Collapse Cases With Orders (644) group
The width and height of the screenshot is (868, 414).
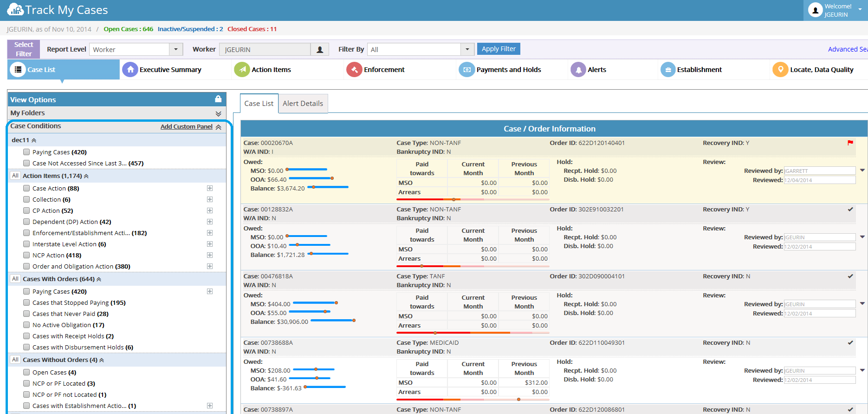point(99,279)
